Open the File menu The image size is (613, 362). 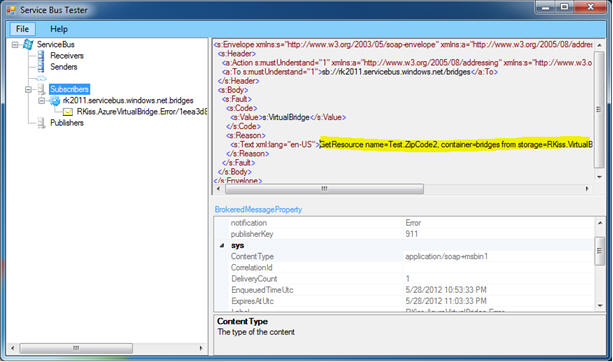(22, 29)
